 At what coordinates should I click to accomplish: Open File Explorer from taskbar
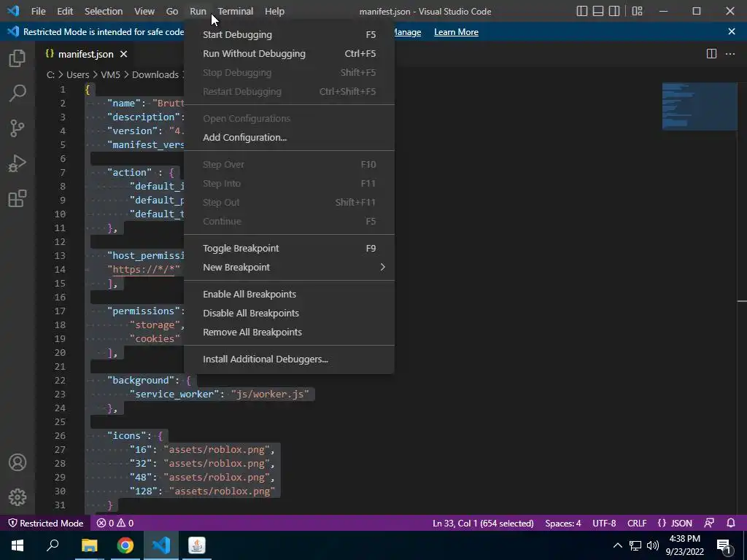tap(89, 545)
